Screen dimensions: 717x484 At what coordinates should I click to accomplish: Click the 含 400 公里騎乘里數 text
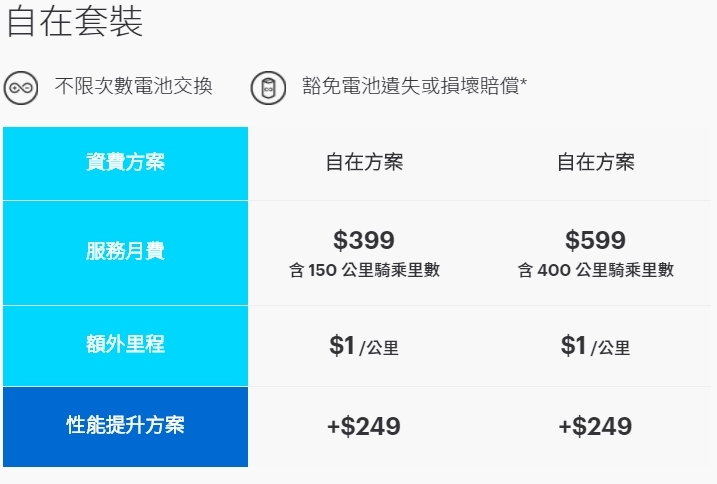[596, 270]
